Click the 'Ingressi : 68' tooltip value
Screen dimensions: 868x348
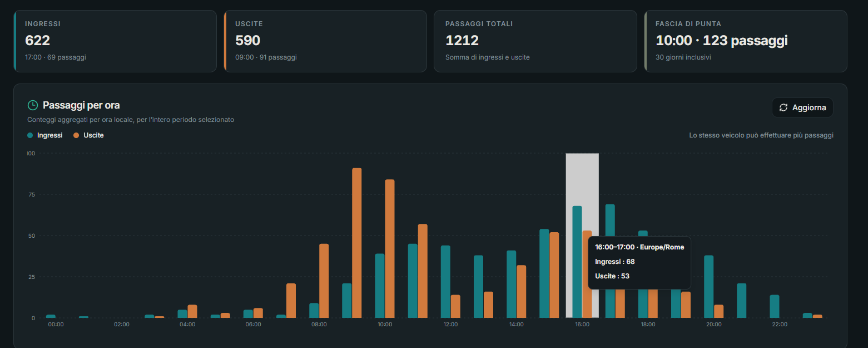tap(615, 262)
